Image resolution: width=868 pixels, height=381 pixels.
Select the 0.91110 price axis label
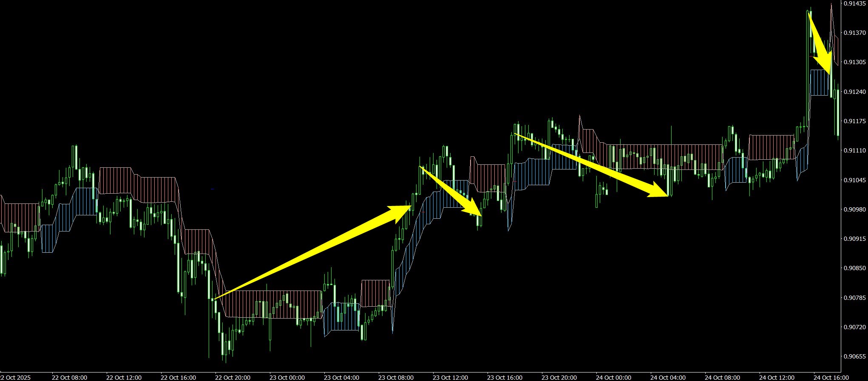pyautogui.click(x=854, y=150)
